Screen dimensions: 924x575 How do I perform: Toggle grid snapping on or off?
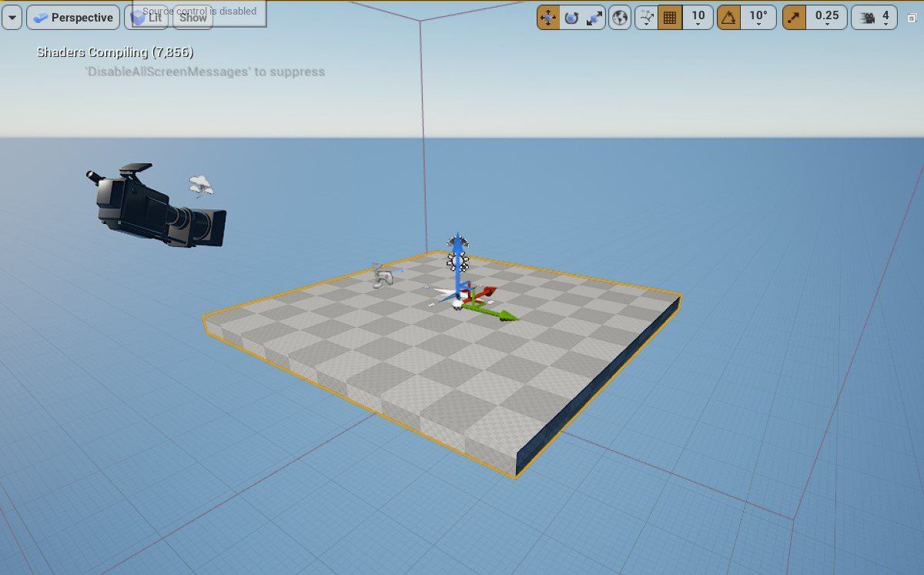click(670, 18)
